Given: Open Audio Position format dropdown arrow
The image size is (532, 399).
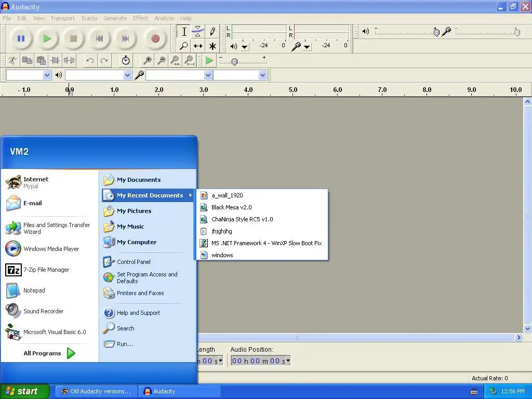Looking at the screenshot, I should 288,361.
